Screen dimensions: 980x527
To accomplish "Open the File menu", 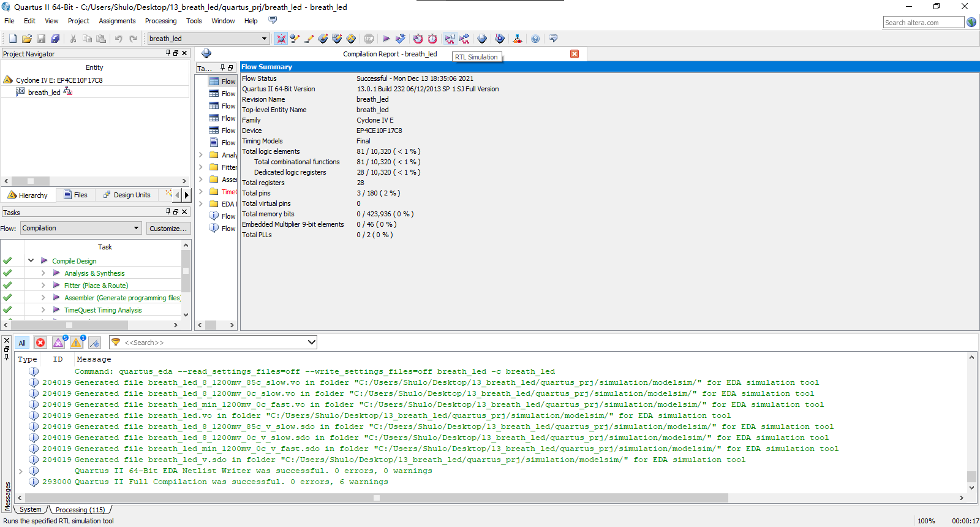I will pyautogui.click(x=9, y=21).
